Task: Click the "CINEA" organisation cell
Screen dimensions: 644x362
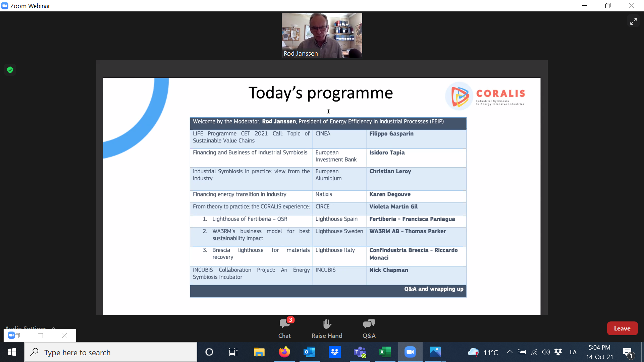Action: [339, 139]
